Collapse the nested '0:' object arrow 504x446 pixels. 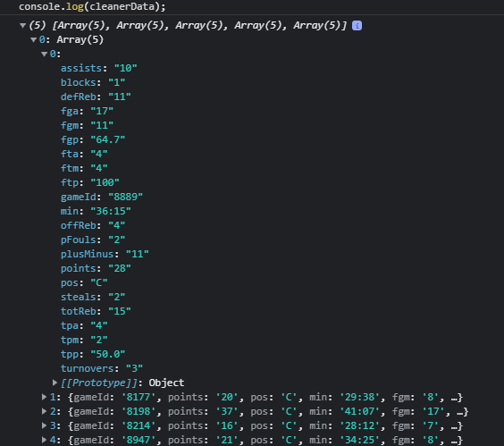[45, 54]
